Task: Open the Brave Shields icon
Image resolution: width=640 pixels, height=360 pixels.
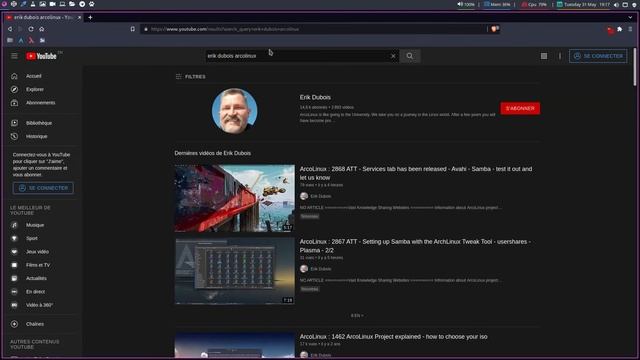Action: (495, 29)
